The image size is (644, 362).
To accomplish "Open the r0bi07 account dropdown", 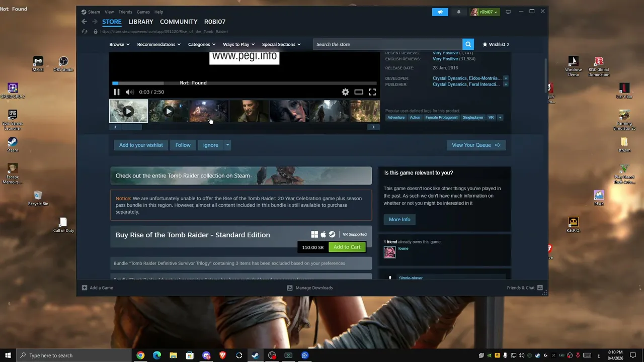I will pyautogui.click(x=484, y=12).
